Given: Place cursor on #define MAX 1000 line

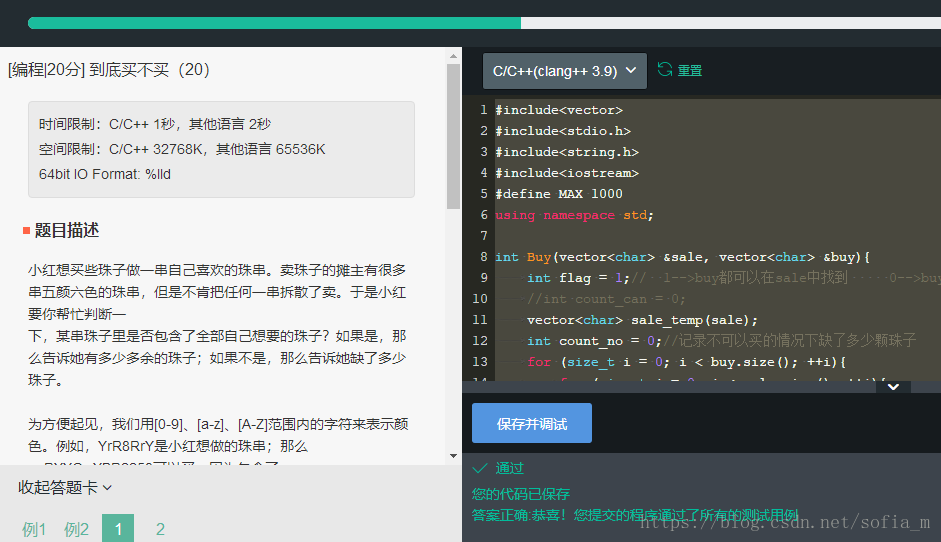Looking at the screenshot, I should point(559,194).
